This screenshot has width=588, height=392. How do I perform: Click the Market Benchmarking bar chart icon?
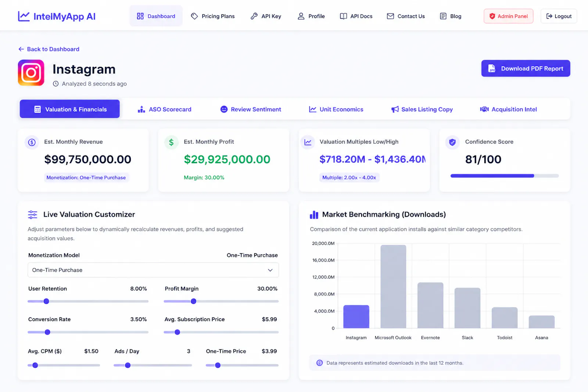tap(314, 215)
